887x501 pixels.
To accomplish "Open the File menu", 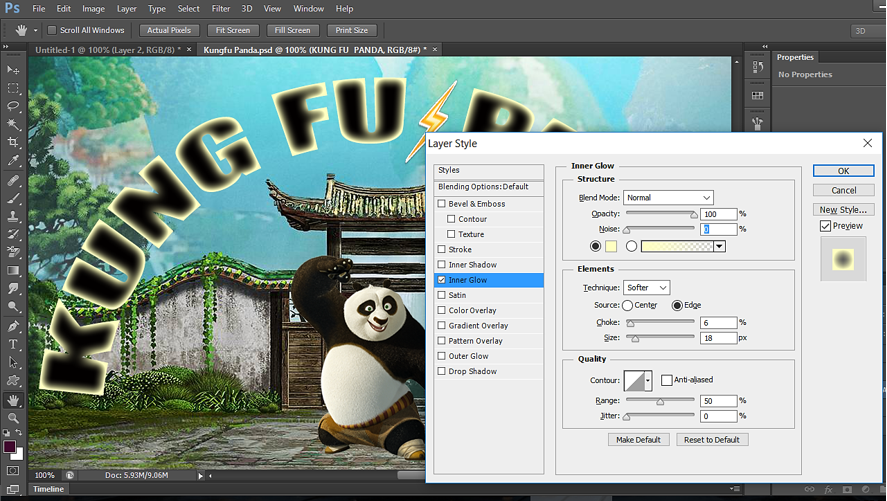I will [38, 8].
